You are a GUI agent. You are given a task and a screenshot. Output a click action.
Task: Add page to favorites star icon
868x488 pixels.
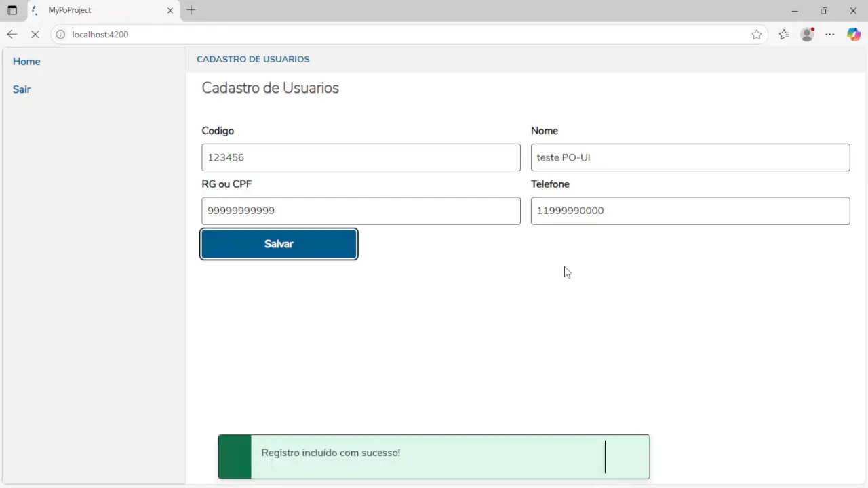click(x=757, y=35)
